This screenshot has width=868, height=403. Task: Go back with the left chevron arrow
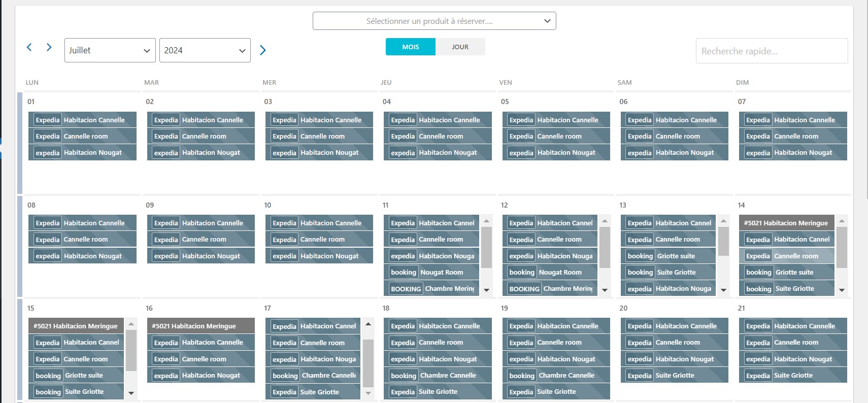pos(29,47)
